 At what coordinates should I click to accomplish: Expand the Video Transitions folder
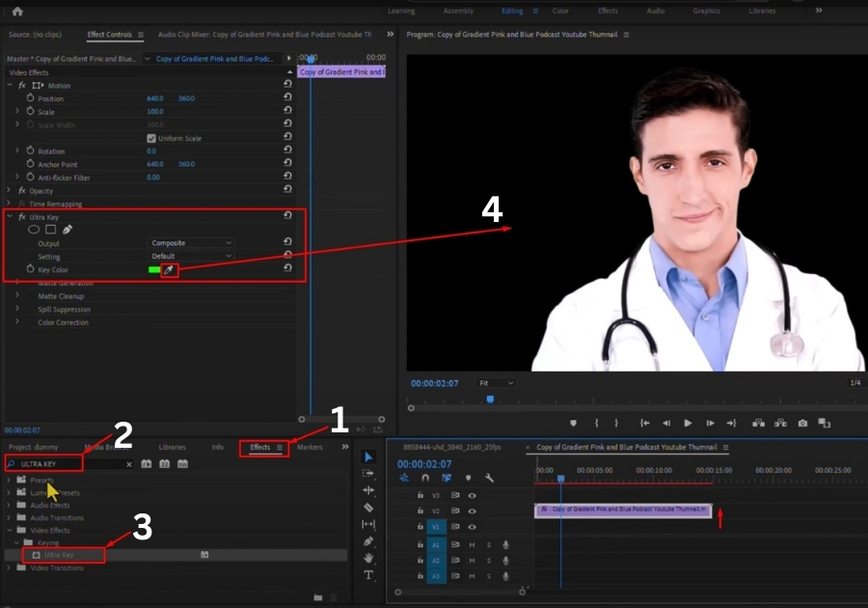[9, 567]
